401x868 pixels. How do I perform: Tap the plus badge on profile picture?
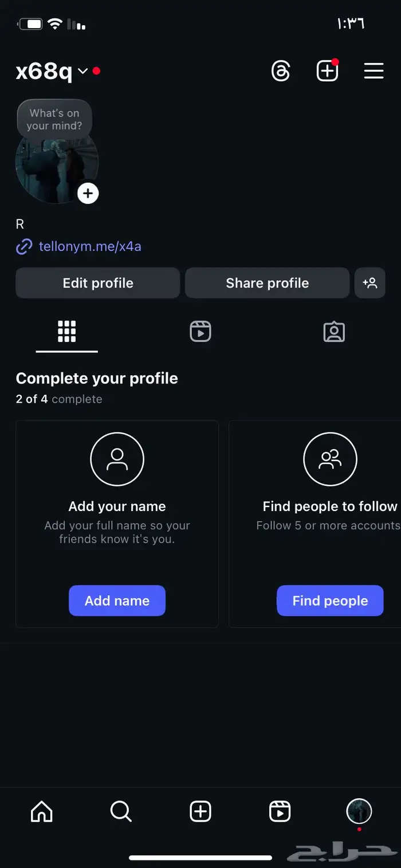[88, 194]
